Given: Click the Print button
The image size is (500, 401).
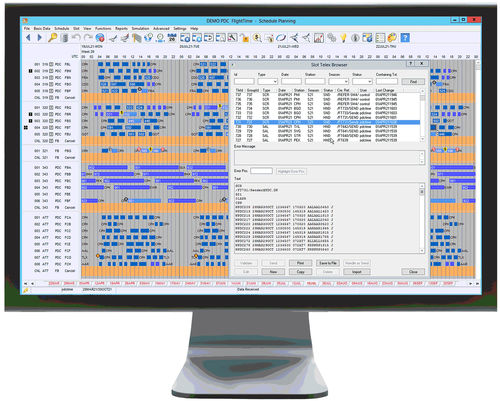Looking at the screenshot, I should pos(300,263).
